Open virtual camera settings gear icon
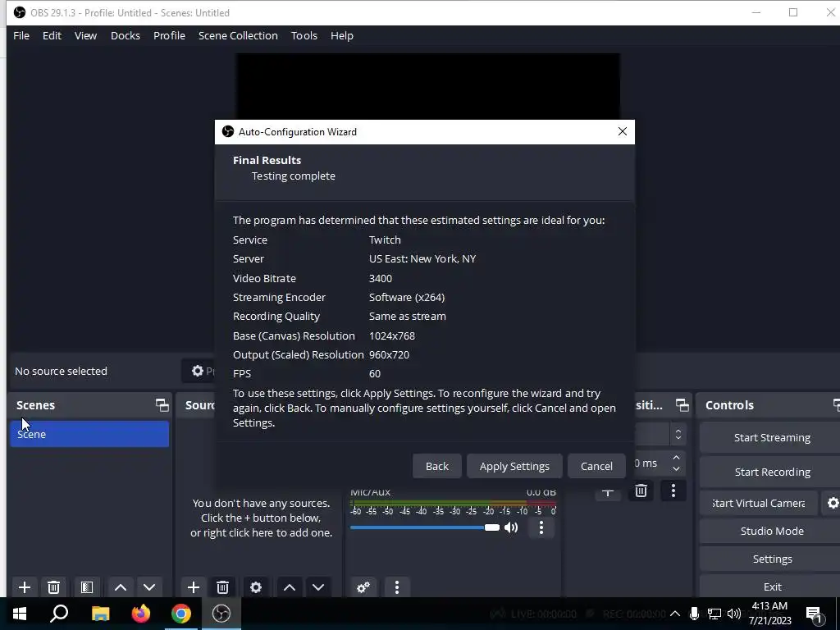 point(833,503)
